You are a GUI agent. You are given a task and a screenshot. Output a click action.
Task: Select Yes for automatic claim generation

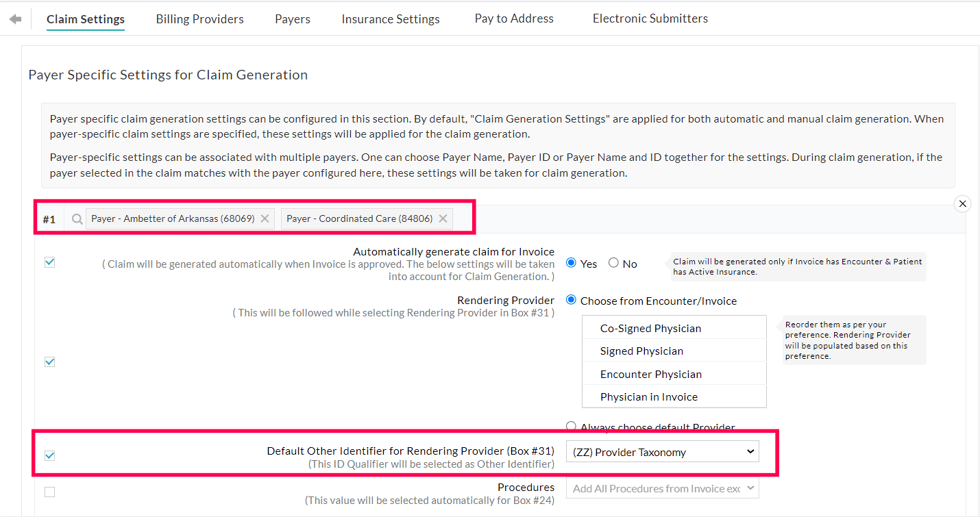click(571, 263)
